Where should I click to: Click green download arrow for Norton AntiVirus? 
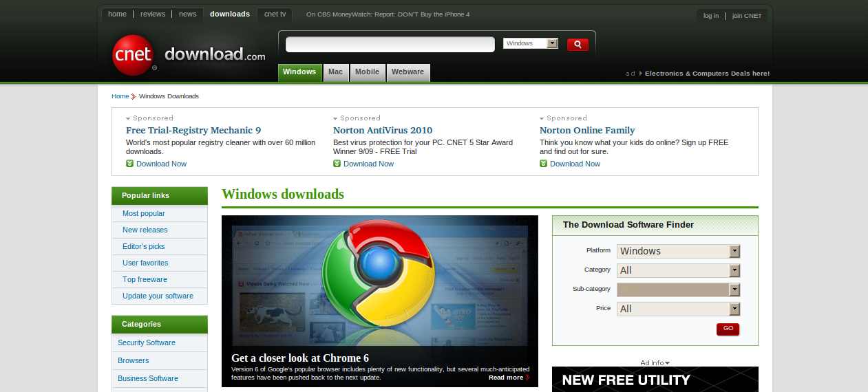coord(337,164)
